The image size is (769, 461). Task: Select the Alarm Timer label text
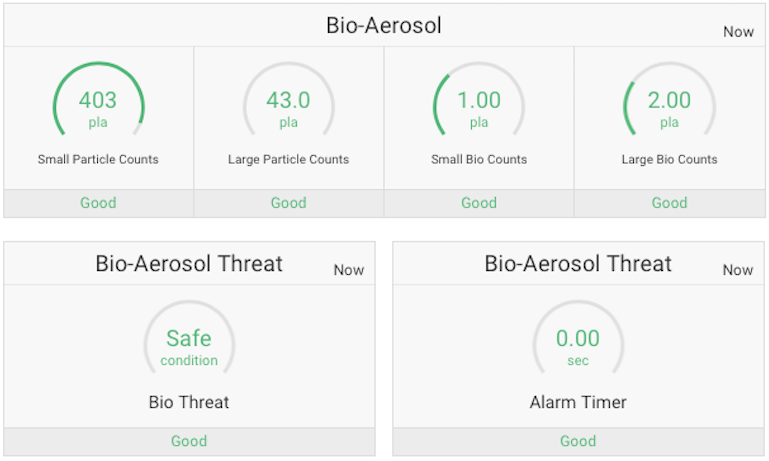click(x=578, y=403)
